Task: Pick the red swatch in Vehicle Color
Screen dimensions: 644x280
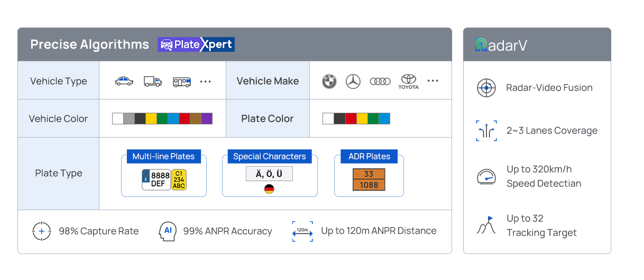Action: (x=184, y=119)
